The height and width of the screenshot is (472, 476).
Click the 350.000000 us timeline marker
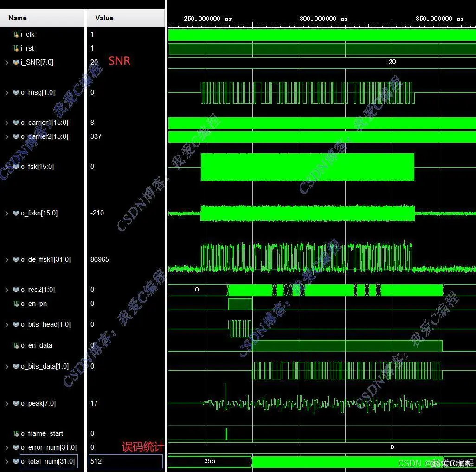[x=439, y=19]
